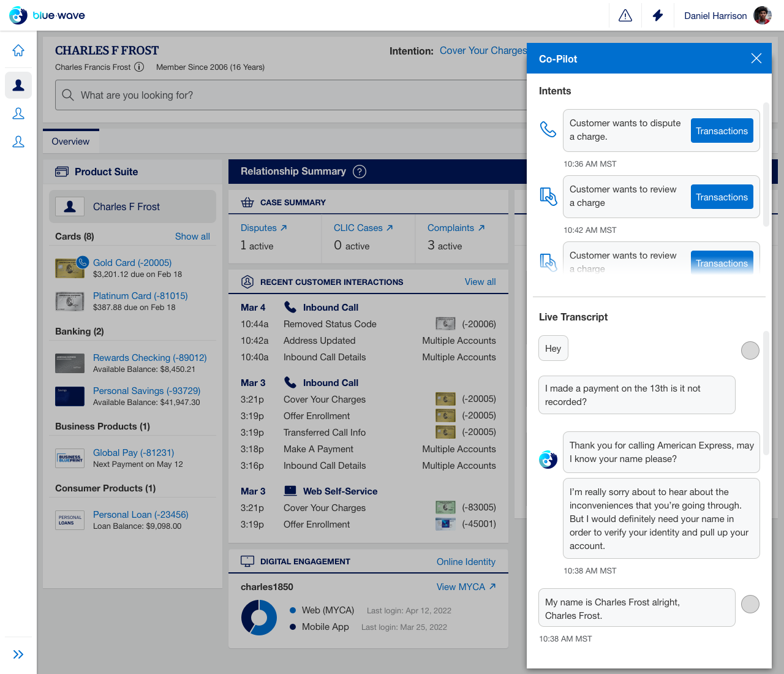The image size is (784, 674).
Task: Click customer avatar beside 'Hey' message
Action: coord(750,350)
